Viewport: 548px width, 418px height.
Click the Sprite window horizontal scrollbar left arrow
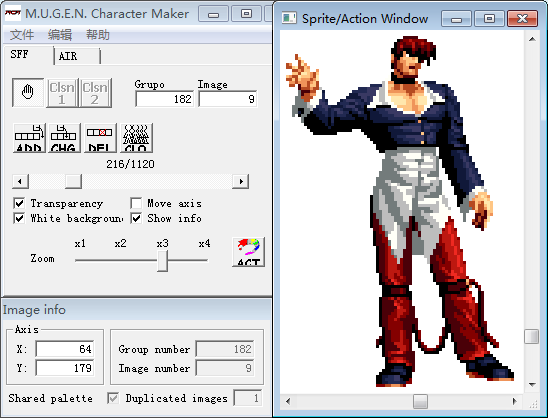[x=288, y=401]
